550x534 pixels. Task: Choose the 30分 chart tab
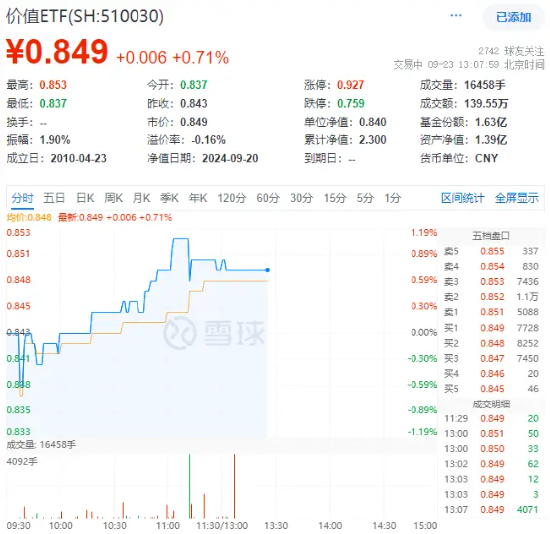(301, 198)
